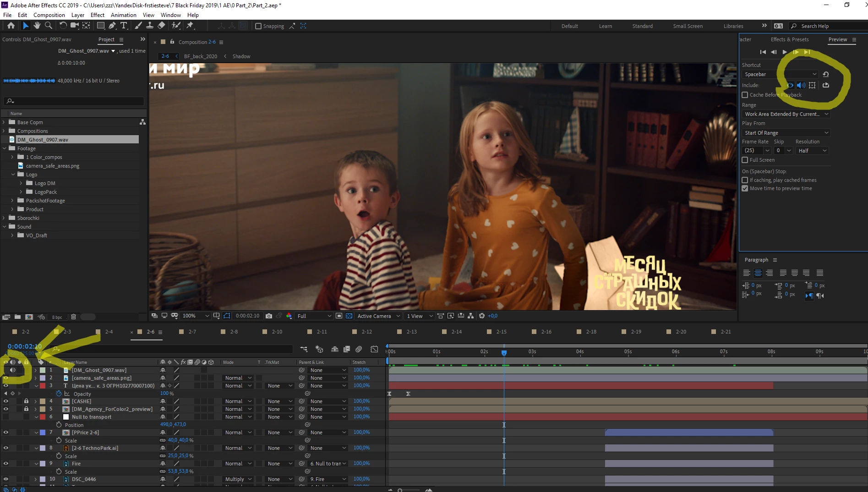This screenshot has height=492, width=868.
Task: Jump to first frame in Preview panel
Action: pos(763,52)
